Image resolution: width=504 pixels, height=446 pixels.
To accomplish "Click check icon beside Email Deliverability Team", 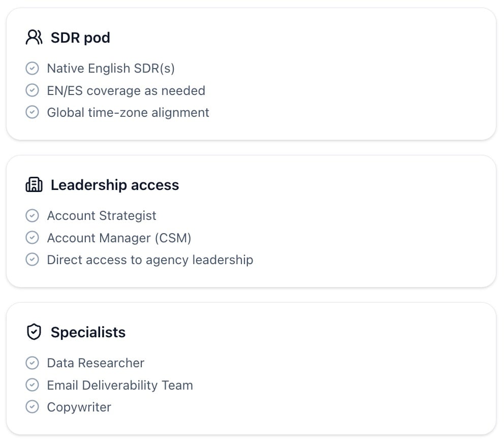I will pos(32,385).
